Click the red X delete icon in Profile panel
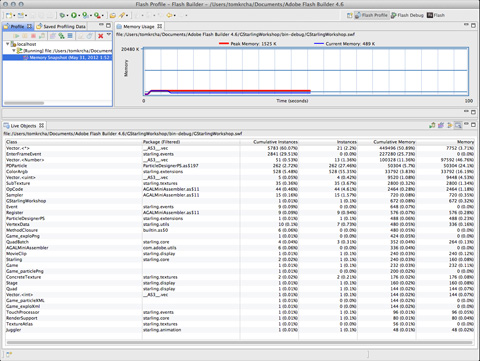The image size is (480, 361). tap(100, 36)
